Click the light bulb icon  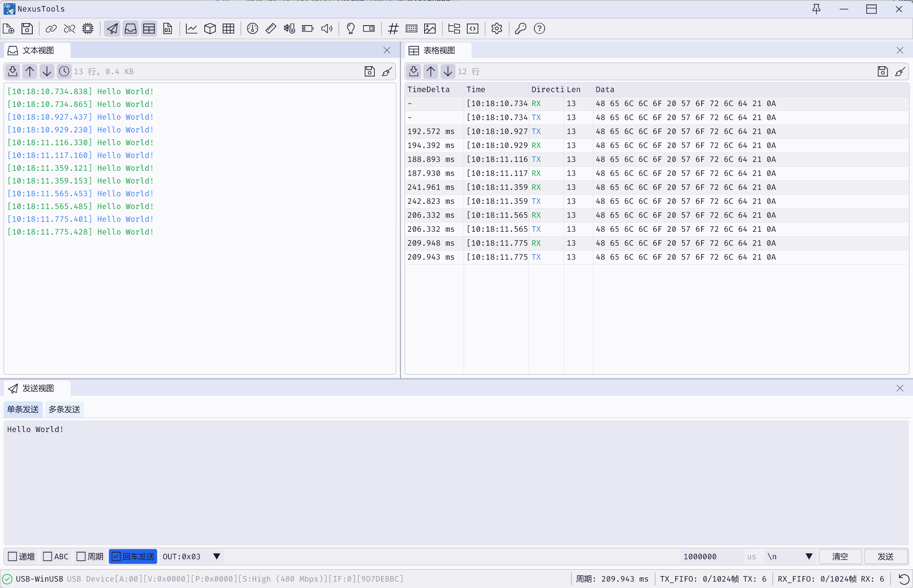350,29
